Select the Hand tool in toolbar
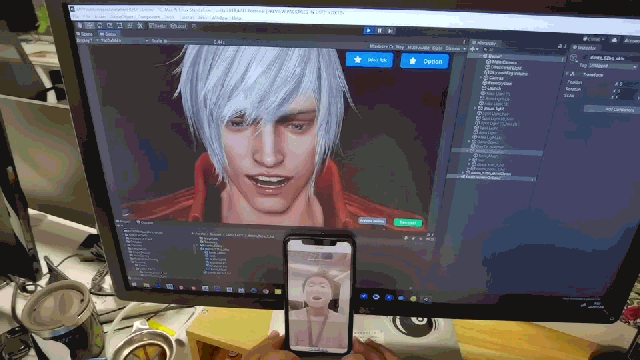Image resolution: width=640 pixels, height=360 pixels. pos(80,25)
